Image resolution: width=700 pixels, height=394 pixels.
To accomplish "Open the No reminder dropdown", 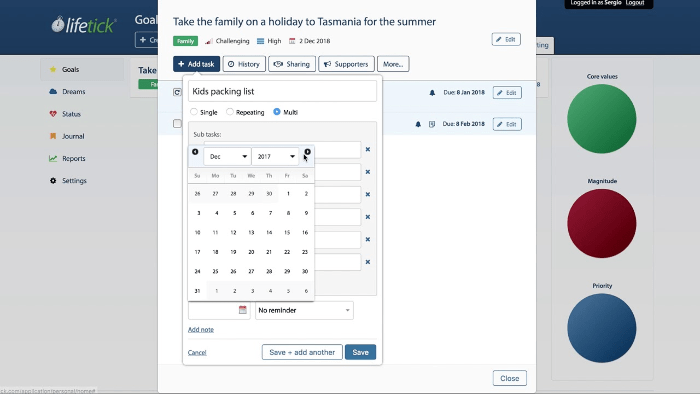I will (304, 310).
